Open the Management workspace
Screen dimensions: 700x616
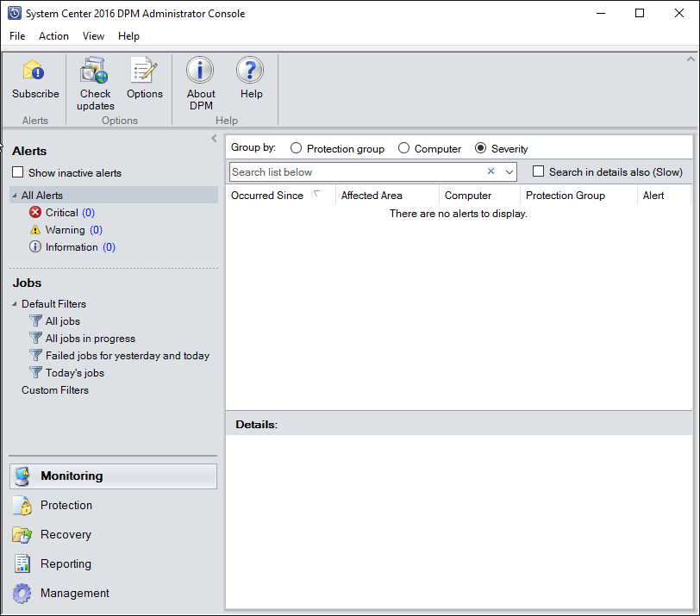pyautogui.click(x=114, y=594)
